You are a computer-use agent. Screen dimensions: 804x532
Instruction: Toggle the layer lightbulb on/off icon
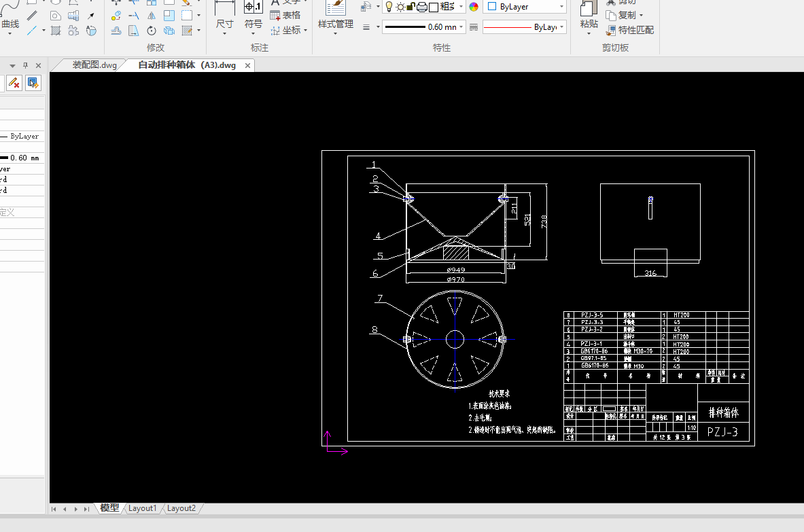pyautogui.click(x=389, y=7)
